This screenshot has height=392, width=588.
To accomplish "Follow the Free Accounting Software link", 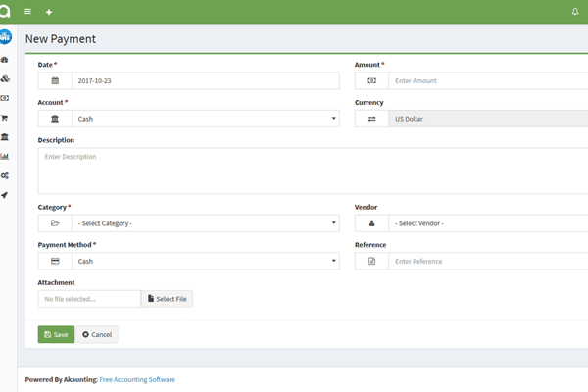I will pos(137,379).
